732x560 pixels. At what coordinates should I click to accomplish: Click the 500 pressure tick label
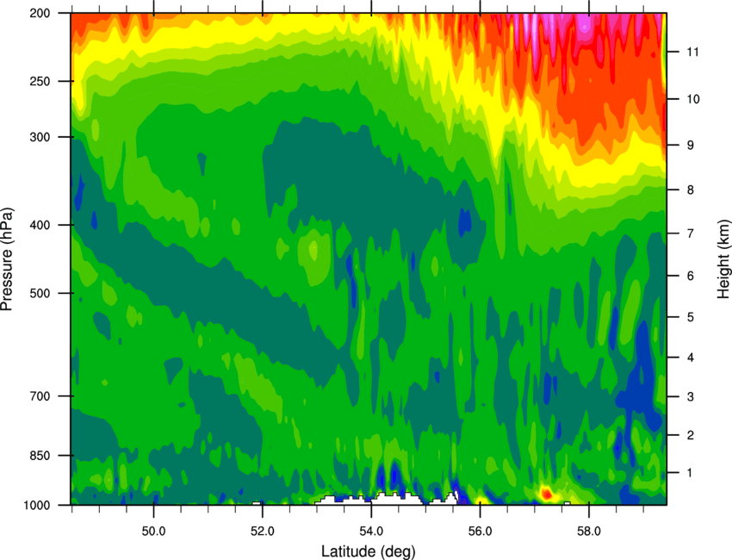(x=40, y=293)
